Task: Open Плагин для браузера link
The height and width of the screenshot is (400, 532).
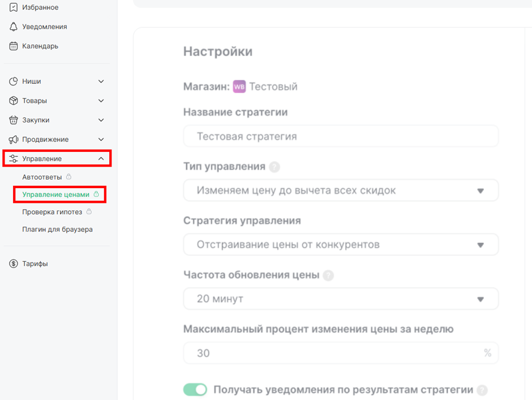Action: pos(57,229)
